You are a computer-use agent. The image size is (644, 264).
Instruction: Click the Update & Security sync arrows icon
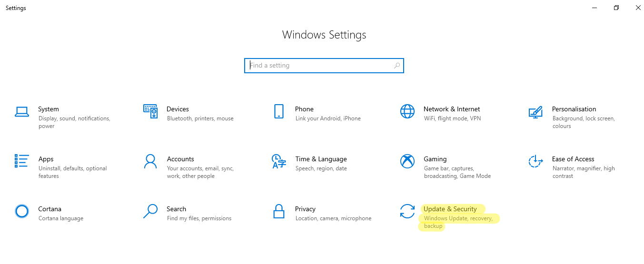click(x=407, y=211)
